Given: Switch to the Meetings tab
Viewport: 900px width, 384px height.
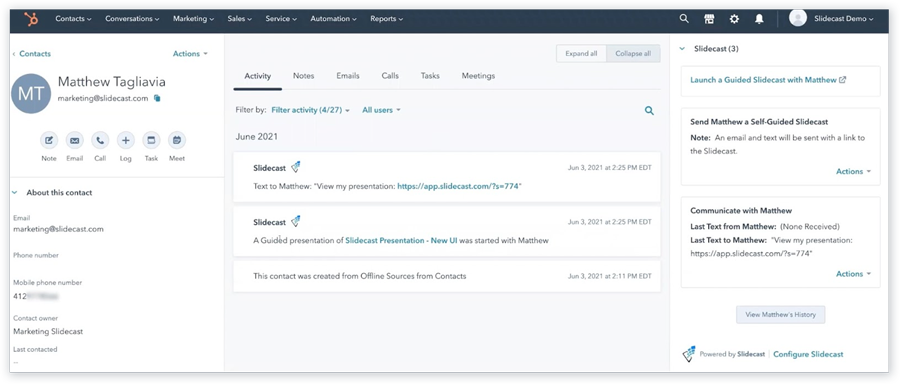Looking at the screenshot, I should point(478,76).
